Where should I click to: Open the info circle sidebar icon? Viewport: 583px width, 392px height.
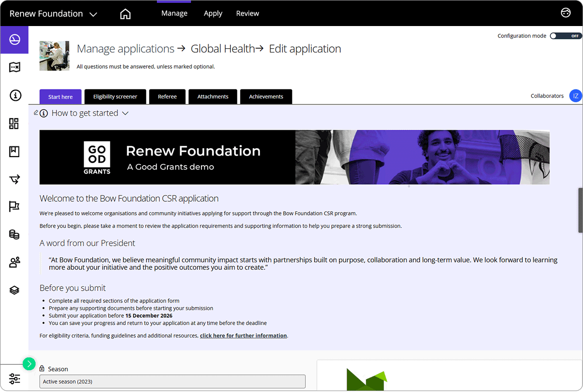tap(15, 96)
